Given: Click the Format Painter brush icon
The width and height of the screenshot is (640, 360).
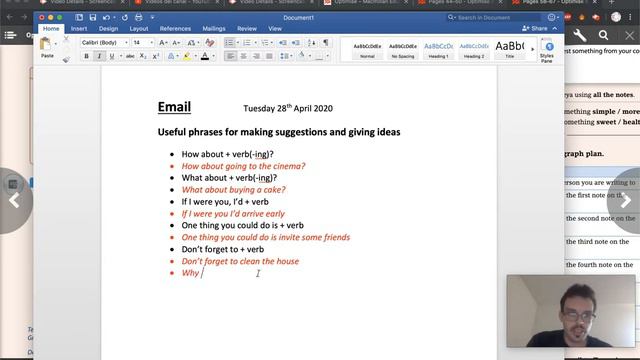Looking at the screenshot, I should 66,60.
